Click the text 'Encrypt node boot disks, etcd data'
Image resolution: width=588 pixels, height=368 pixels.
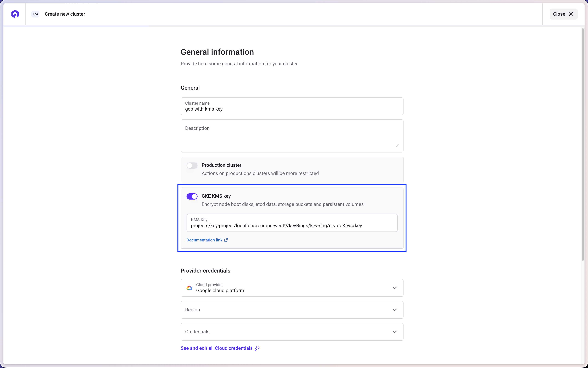point(239,205)
